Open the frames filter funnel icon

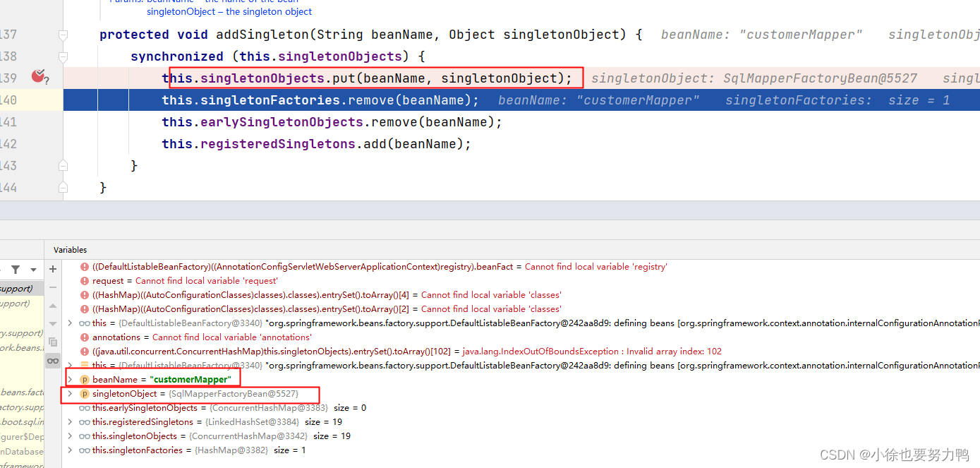(x=16, y=270)
